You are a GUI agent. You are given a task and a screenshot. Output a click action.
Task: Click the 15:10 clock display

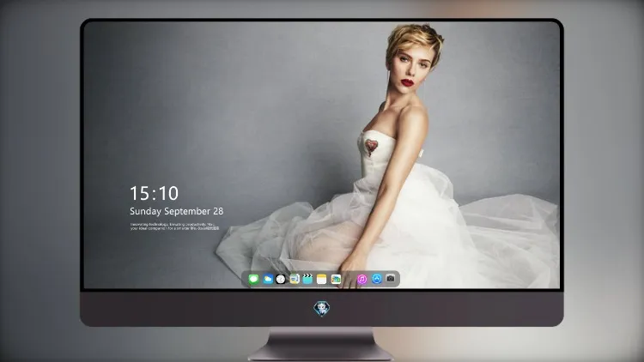(x=154, y=193)
